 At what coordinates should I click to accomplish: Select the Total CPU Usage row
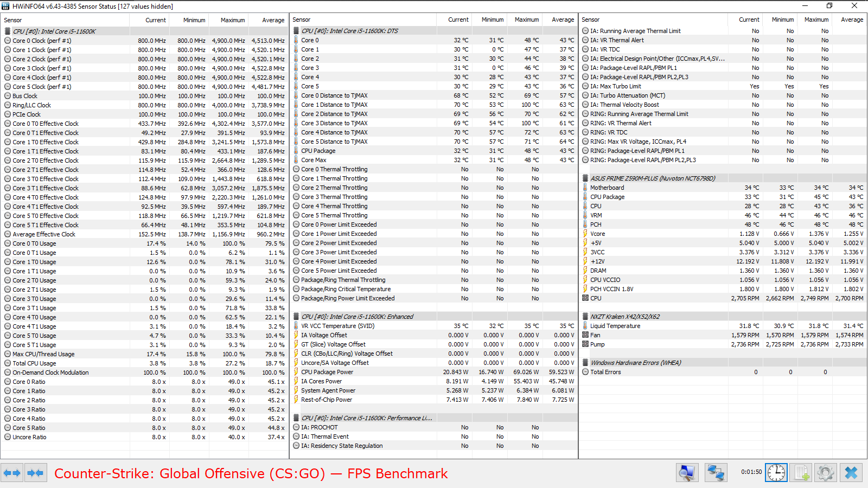point(145,363)
